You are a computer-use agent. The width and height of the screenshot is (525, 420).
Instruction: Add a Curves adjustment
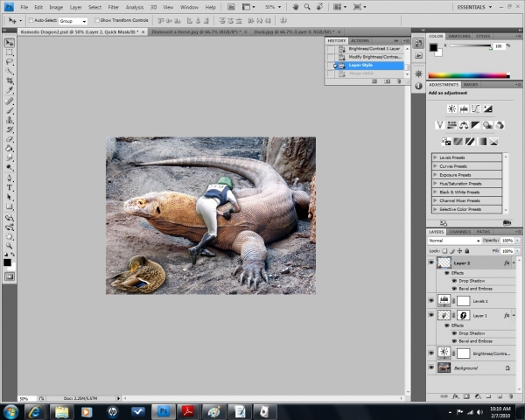pos(475,108)
